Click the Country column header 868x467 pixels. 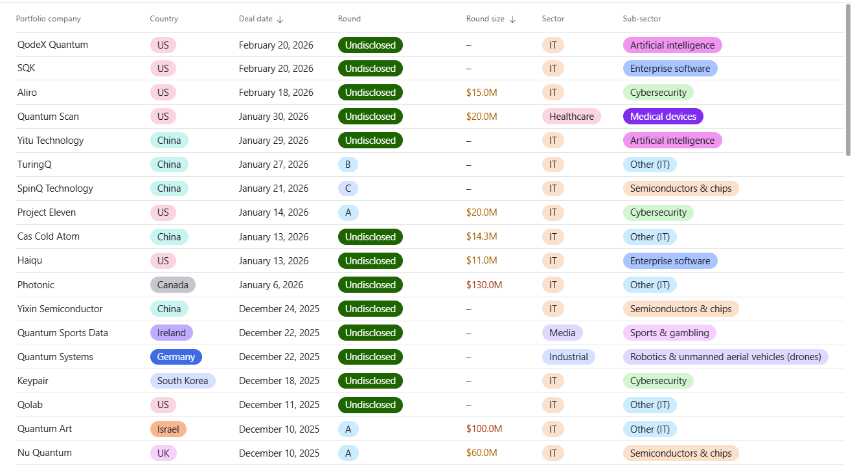point(164,19)
